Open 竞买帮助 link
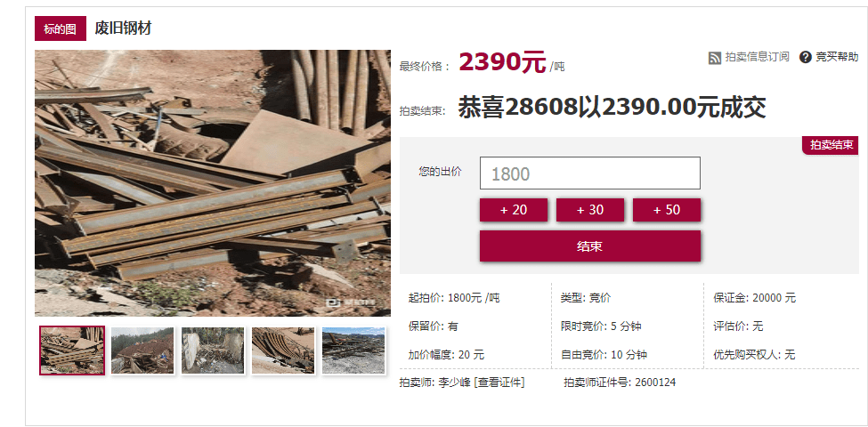The height and width of the screenshot is (427, 868). [837, 57]
